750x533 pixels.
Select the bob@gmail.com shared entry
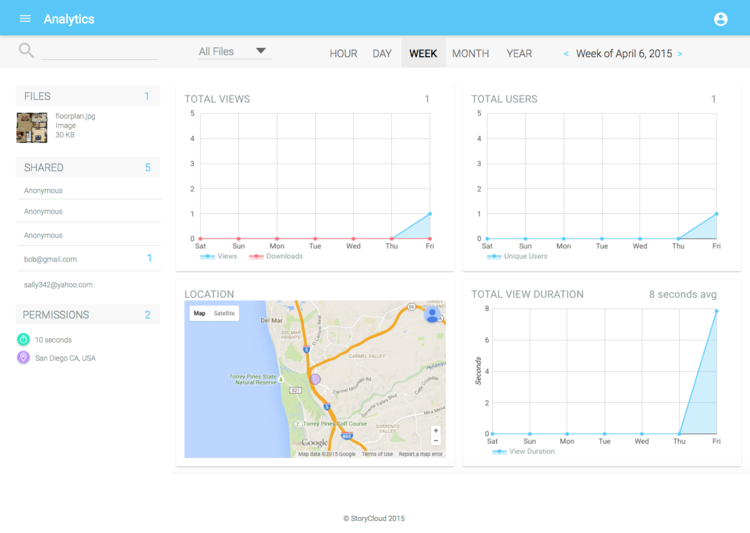tap(89, 259)
